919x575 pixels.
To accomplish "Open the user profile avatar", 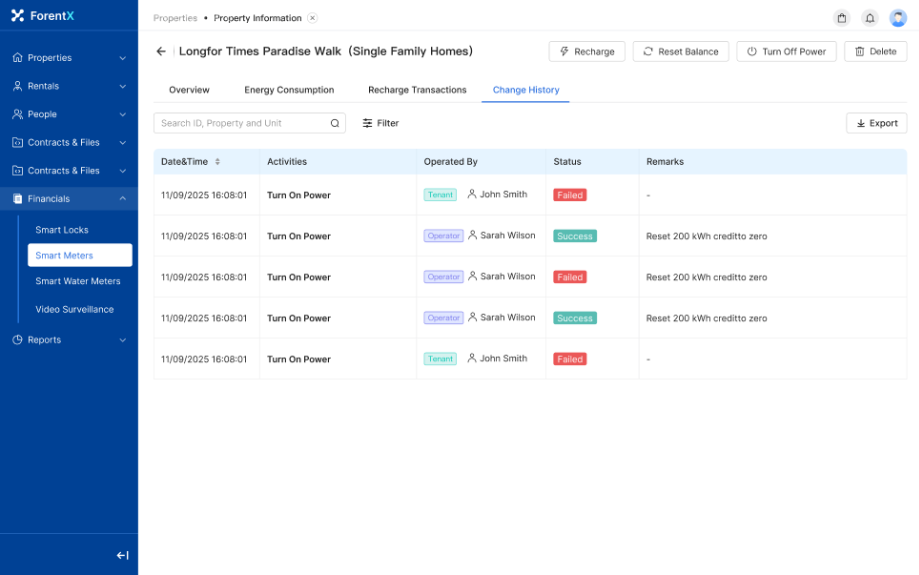I will pyautogui.click(x=897, y=18).
